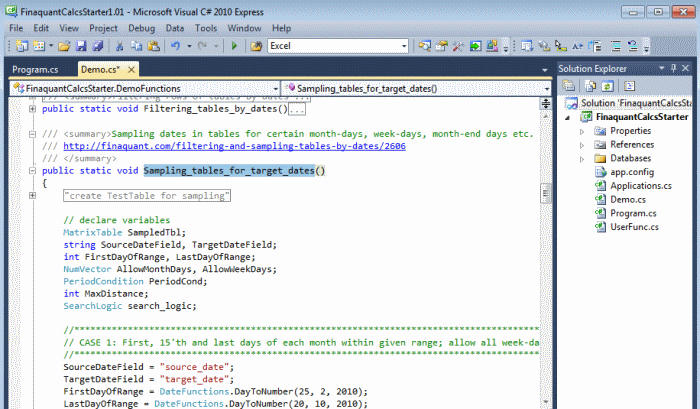
Task: Select Applications.cs in Solution Explorer
Action: [x=641, y=186]
